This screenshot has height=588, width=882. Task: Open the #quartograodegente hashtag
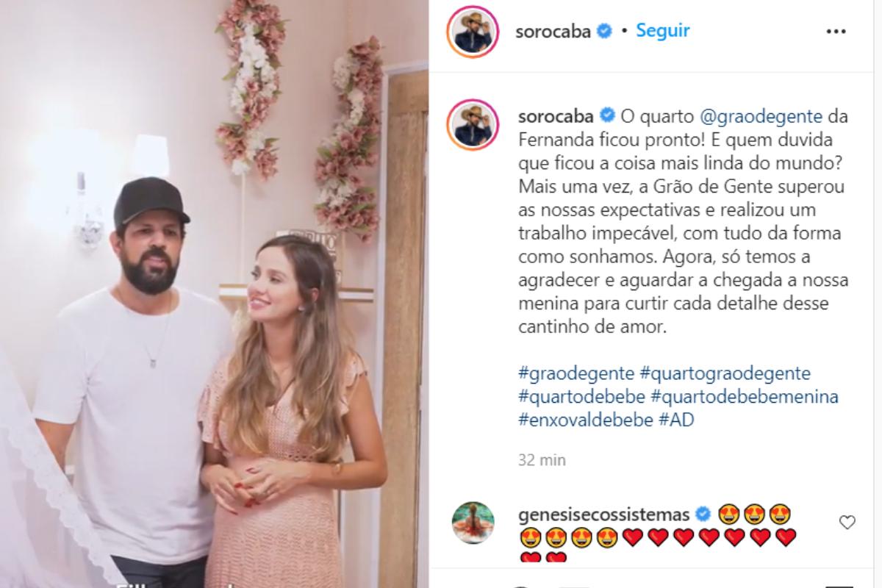point(725,373)
